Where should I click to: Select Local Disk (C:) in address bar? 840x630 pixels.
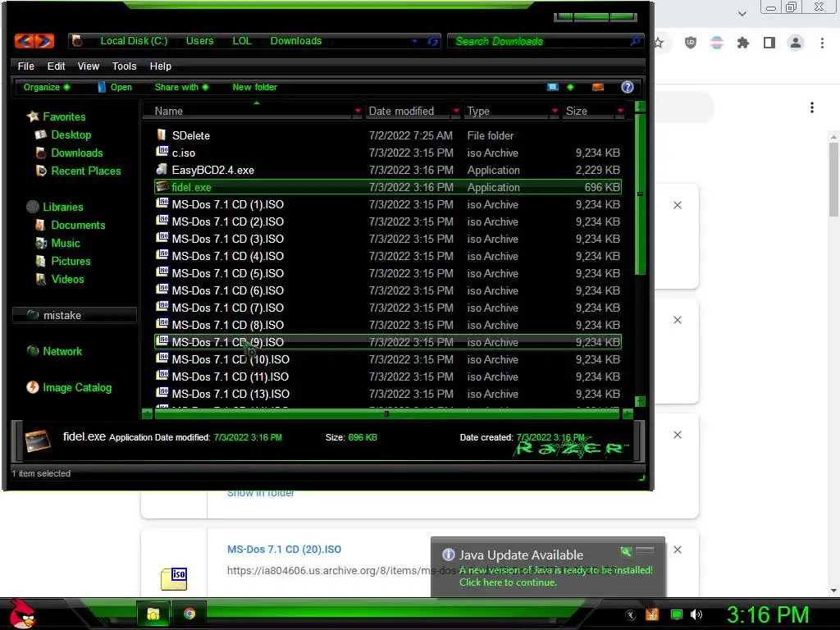coord(134,41)
